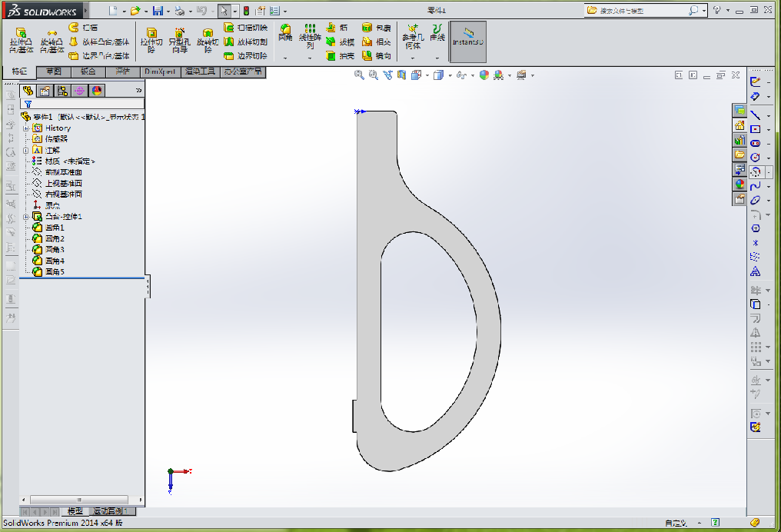Expand the 凸台-拉伸1 feature node
This screenshot has height=532, width=781.
(x=26, y=217)
